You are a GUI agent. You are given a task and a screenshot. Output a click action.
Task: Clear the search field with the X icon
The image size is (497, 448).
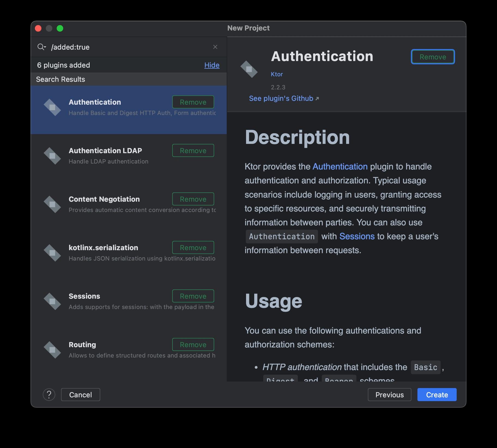[215, 47]
